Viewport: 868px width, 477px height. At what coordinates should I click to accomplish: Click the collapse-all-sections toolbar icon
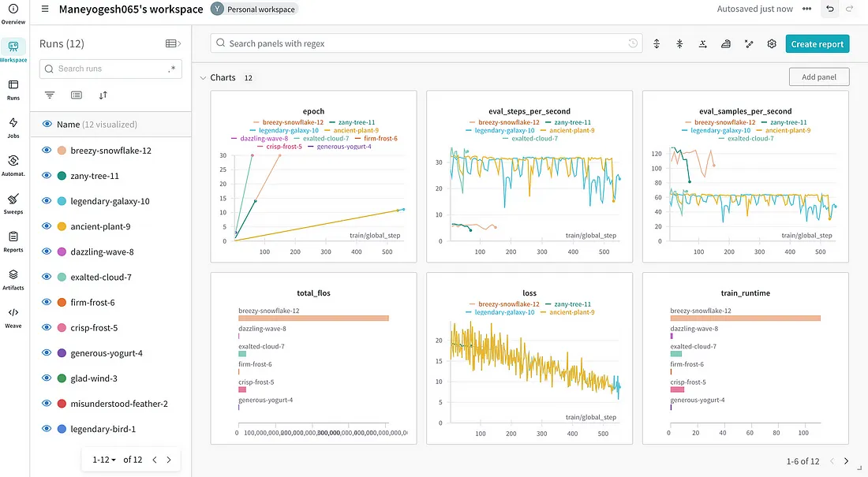[679, 43]
